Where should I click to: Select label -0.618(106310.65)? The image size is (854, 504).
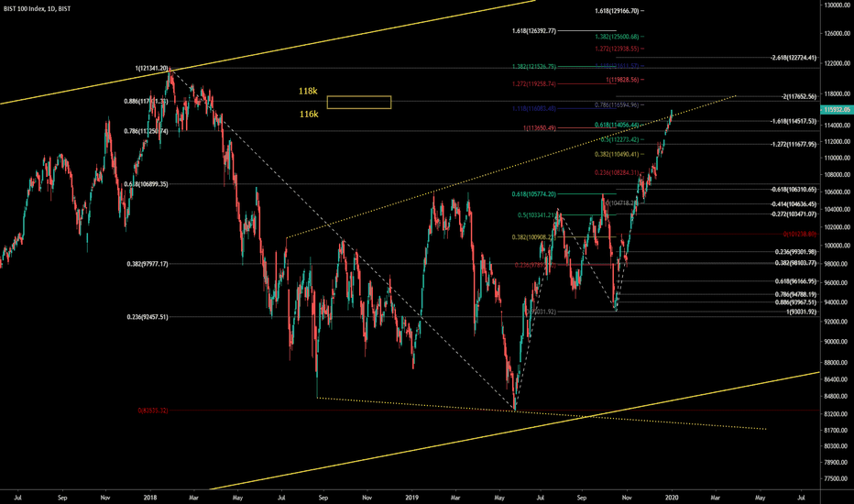(794, 190)
